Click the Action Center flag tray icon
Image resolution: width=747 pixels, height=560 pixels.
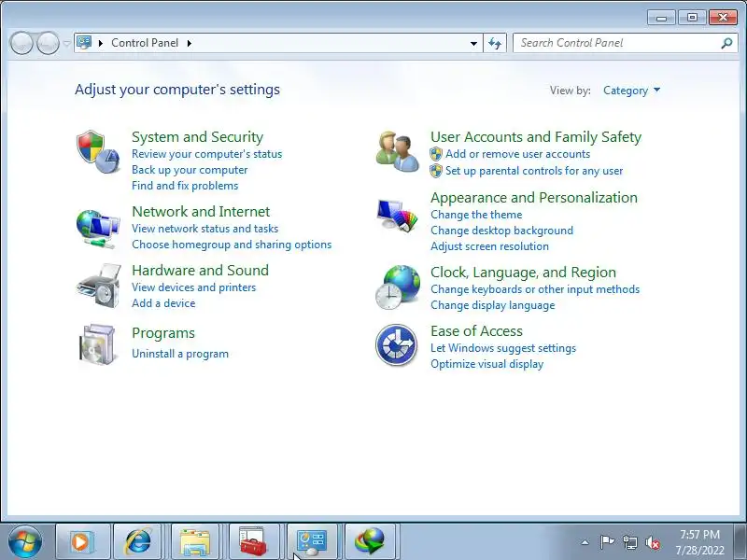tap(606, 542)
